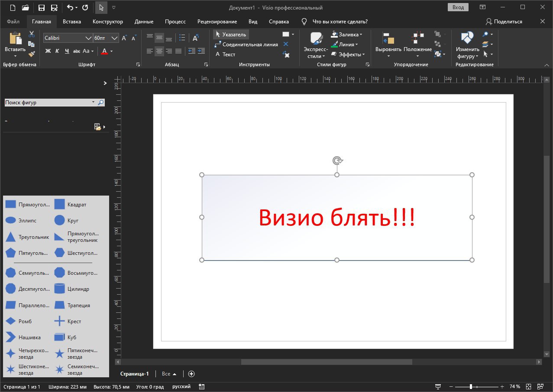
Task: Create a new document from the quick access toolbar
Action: (12, 7)
